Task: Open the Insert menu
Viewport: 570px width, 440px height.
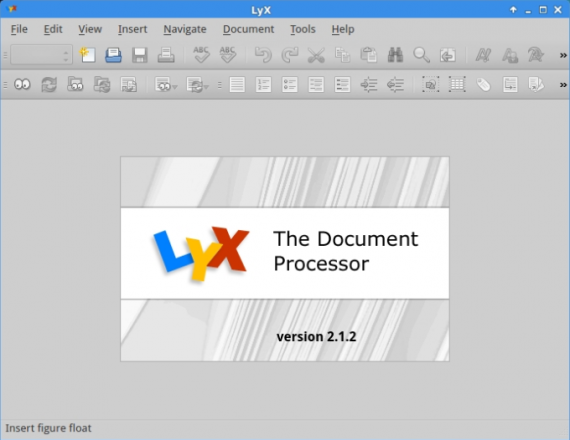Action: 132,29
